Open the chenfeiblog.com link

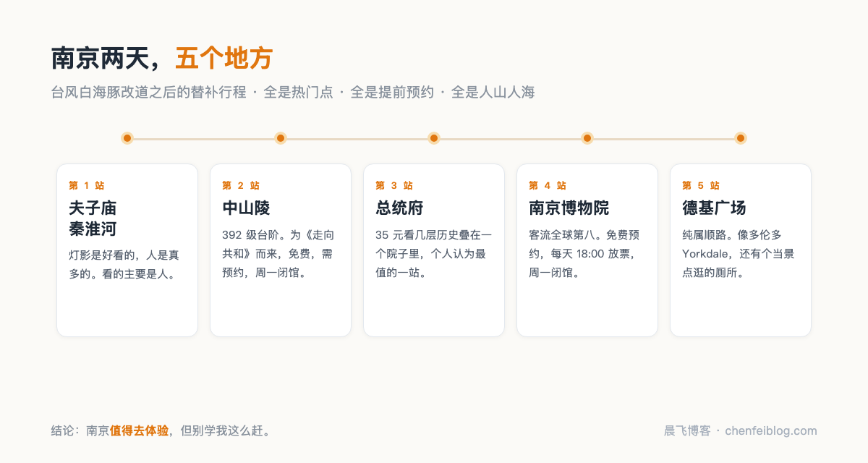(x=771, y=430)
